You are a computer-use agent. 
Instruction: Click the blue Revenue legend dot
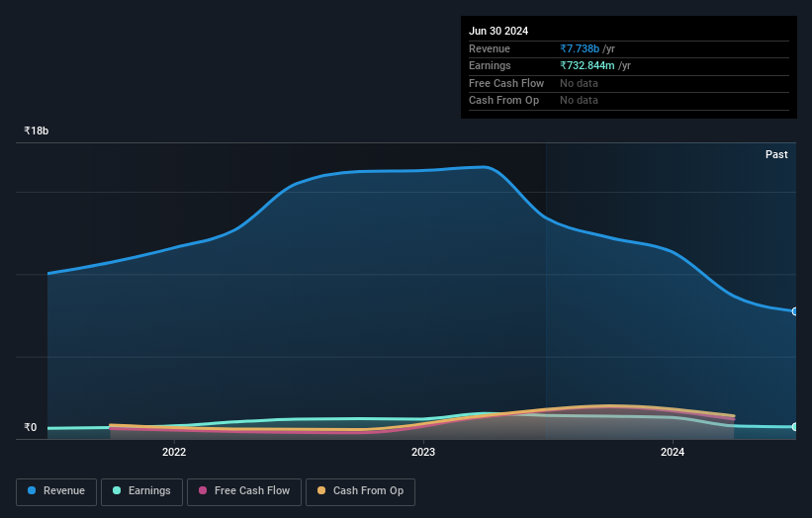pyautogui.click(x=32, y=490)
